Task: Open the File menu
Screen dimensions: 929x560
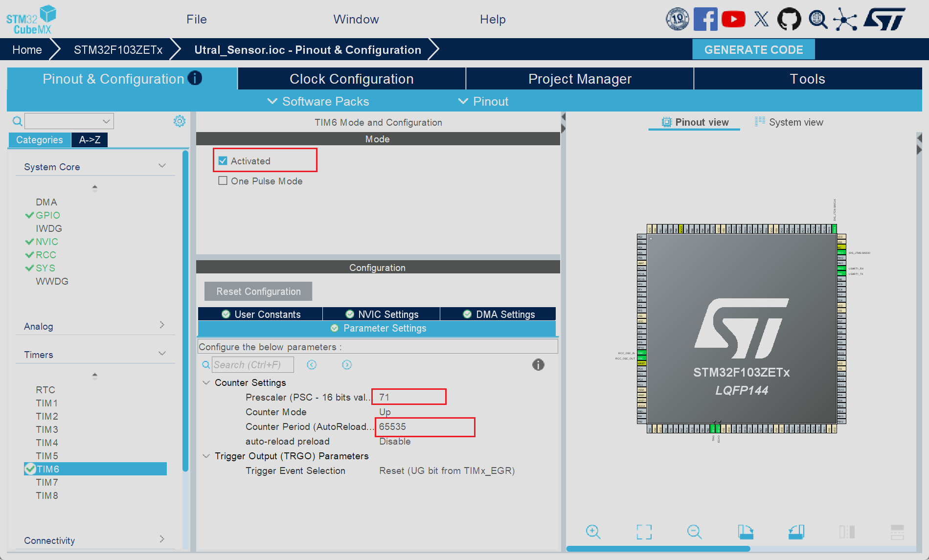Action: tap(197, 20)
